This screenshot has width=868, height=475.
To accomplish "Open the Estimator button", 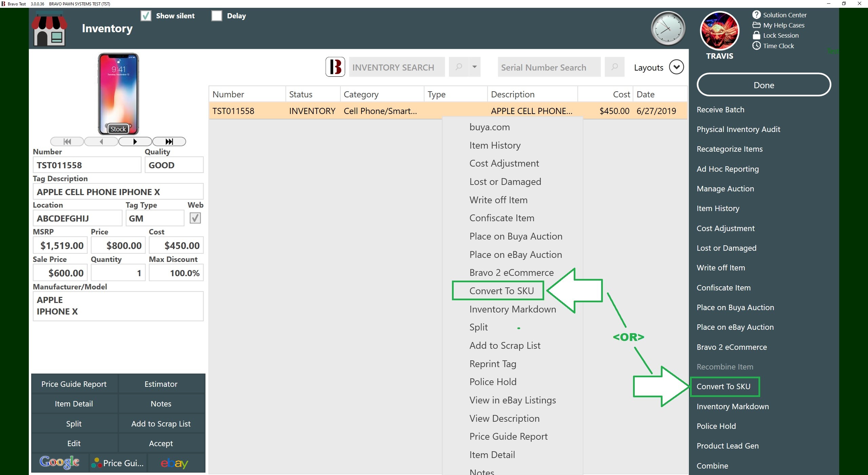I will click(161, 384).
